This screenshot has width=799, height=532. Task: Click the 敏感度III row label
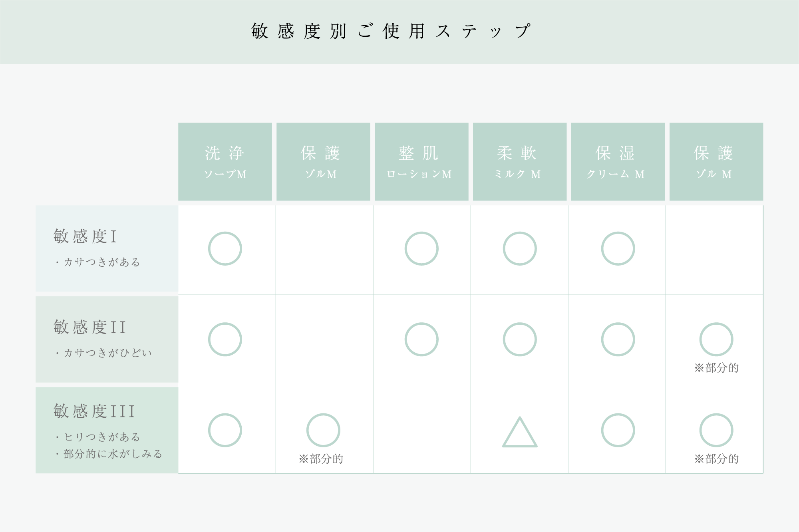coord(107,430)
